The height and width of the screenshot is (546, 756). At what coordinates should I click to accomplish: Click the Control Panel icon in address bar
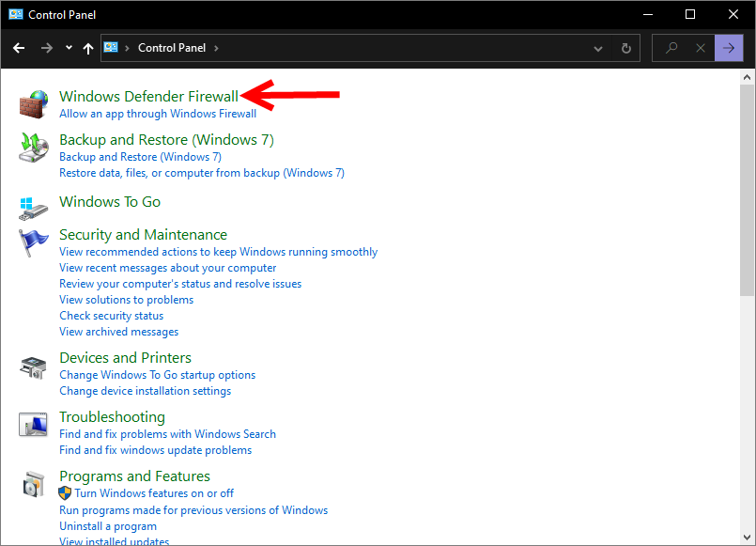point(111,47)
